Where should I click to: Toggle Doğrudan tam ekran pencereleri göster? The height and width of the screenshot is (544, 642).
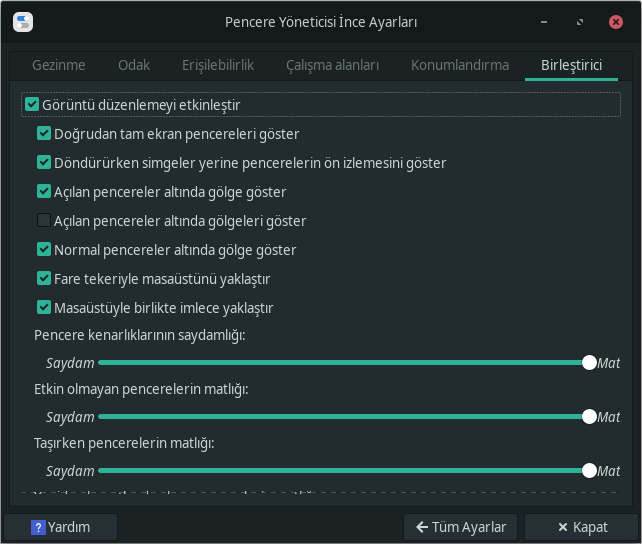pos(44,133)
